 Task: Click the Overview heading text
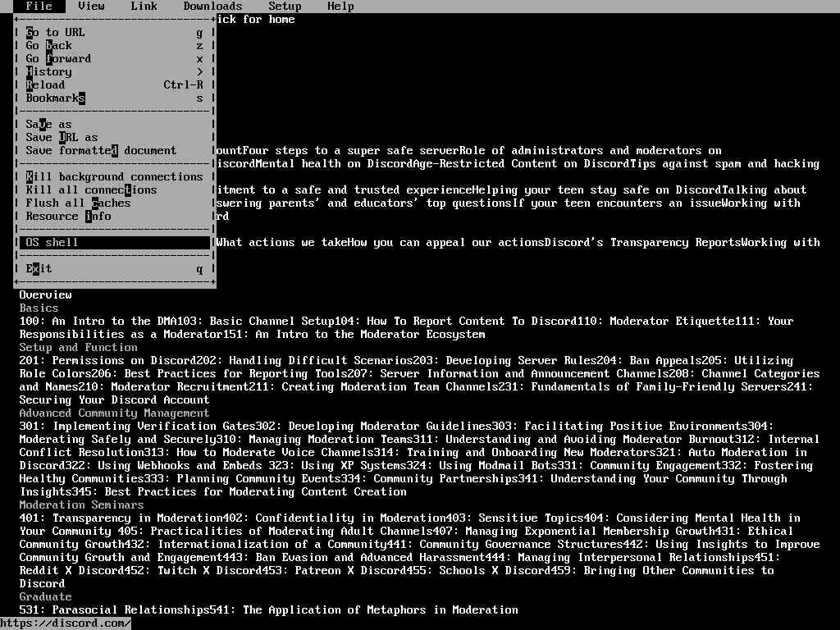(46, 295)
